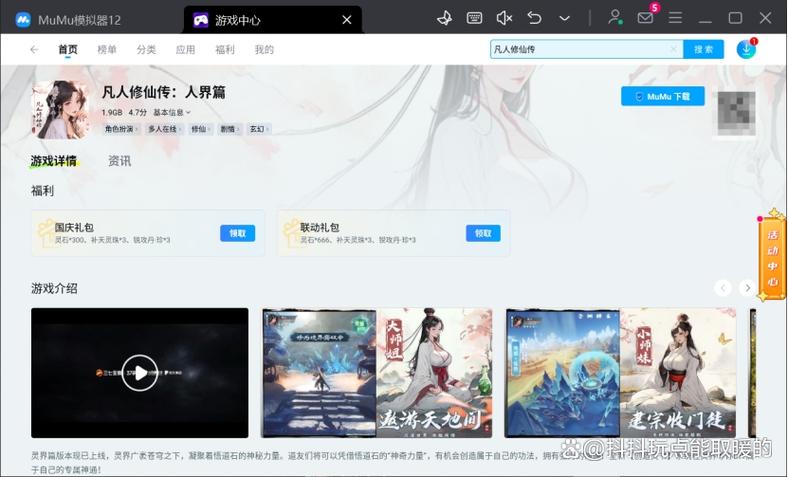Show previous screenshots with left arrow
The width and height of the screenshot is (788, 477).
(x=723, y=288)
